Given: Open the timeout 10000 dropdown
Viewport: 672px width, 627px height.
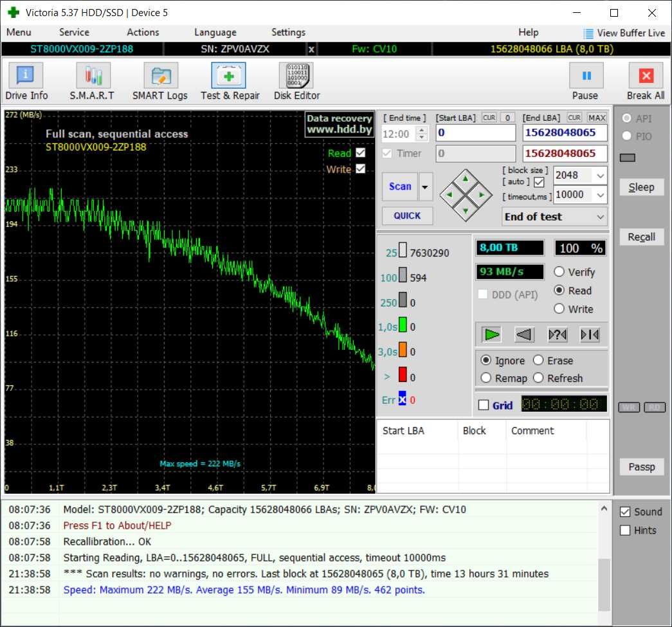Looking at the screenshot, I should 600,195.
